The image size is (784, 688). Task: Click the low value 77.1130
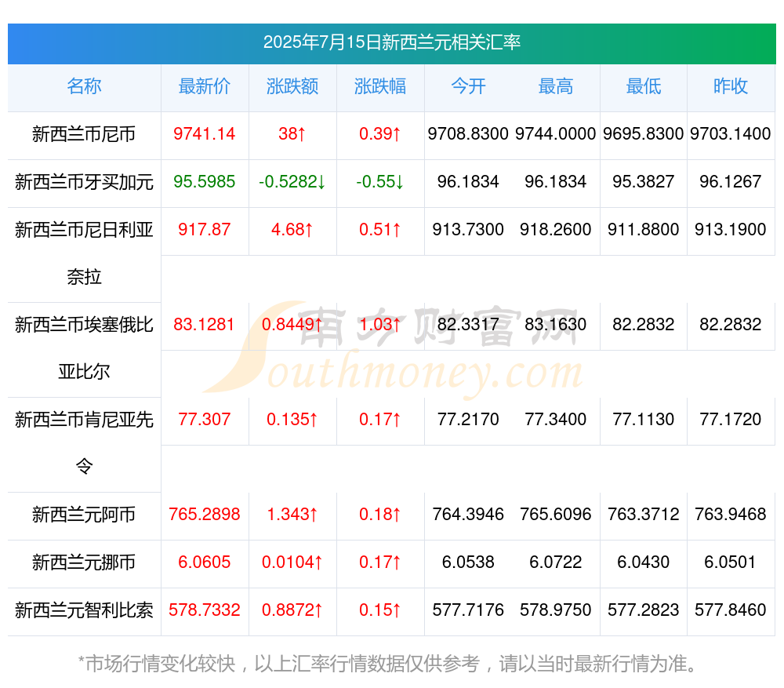pyautogui.click(x=644, y=419)
